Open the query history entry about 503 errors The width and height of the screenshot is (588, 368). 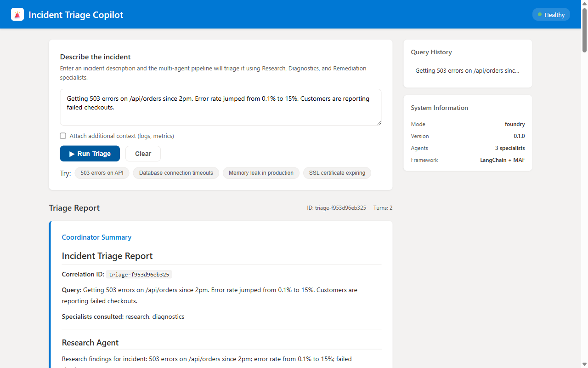click(x=467, y=70)
